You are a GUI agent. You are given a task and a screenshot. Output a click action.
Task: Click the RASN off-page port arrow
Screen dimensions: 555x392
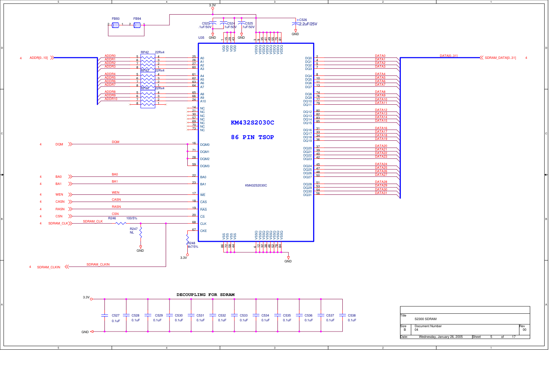click(70, 209)
